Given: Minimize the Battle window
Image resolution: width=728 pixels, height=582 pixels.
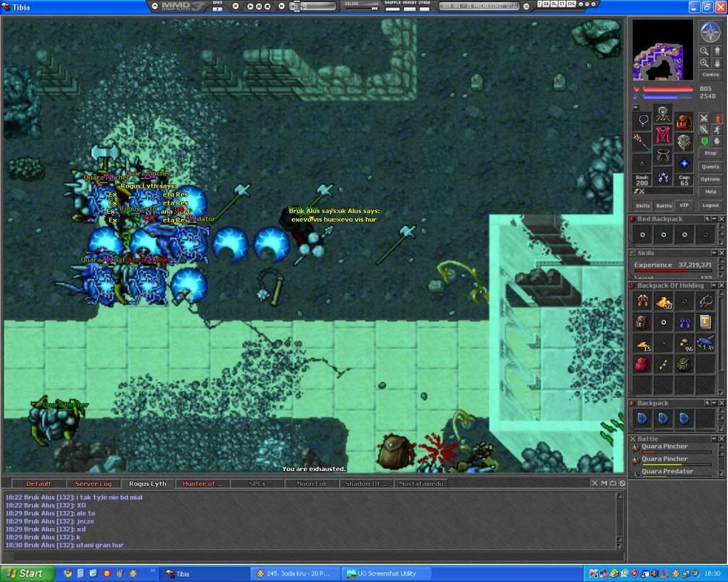Looking at the screenshot, I should [714, 438].
